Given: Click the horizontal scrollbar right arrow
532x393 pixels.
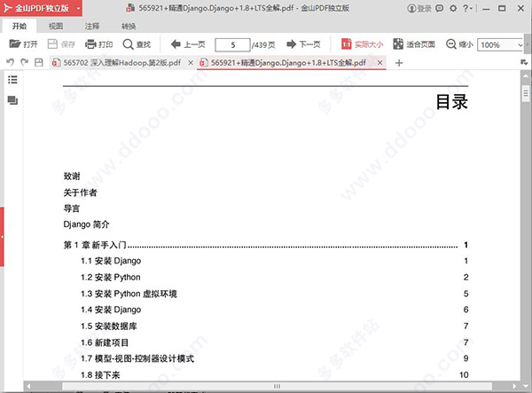Looking at the screenshot, I should [514, 386].
